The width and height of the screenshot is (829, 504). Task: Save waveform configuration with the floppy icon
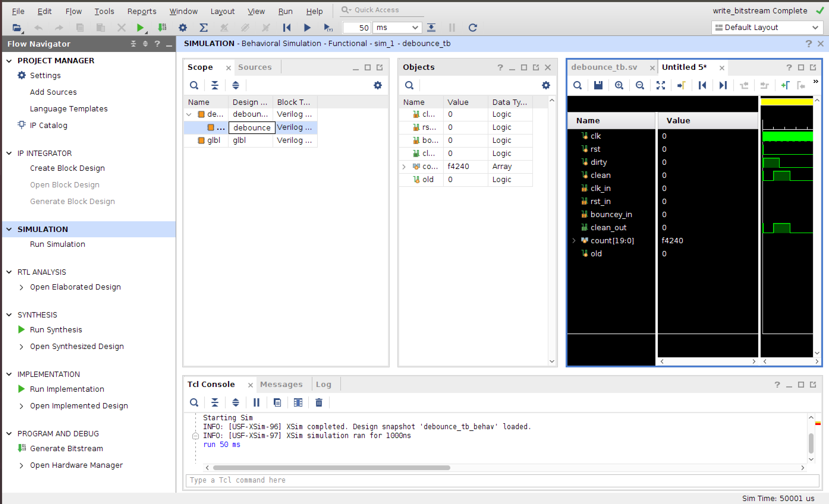pos(598,86)
